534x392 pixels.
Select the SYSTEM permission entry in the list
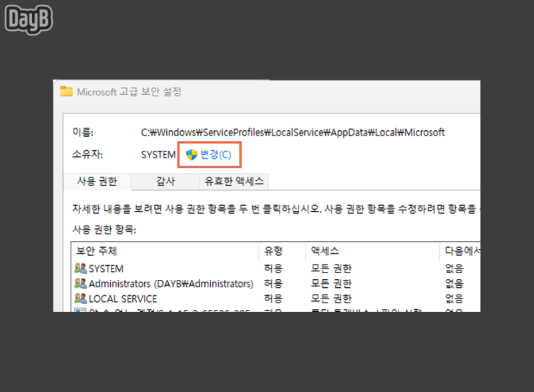[105, 268]
